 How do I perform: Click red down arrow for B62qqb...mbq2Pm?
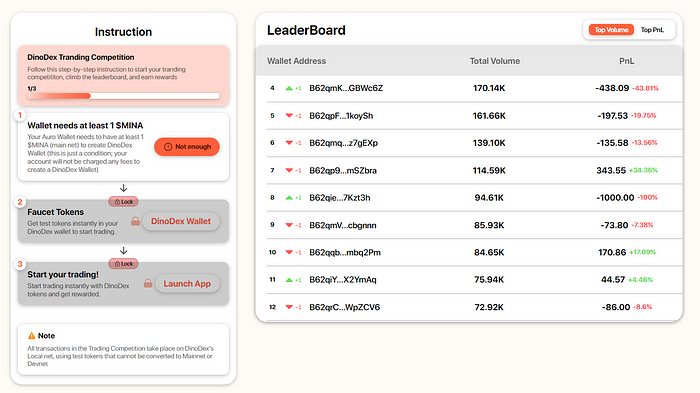[289, 252]
